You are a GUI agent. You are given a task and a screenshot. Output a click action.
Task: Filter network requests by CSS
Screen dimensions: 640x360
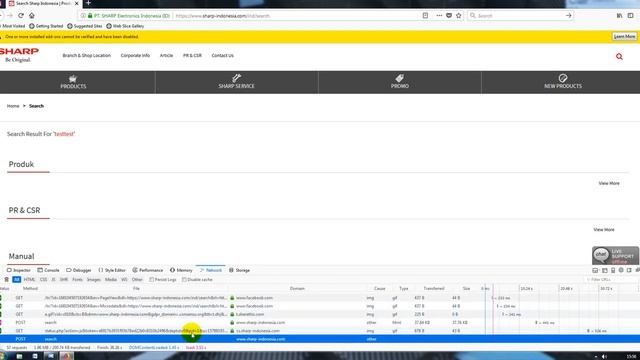tap(43, 280)
